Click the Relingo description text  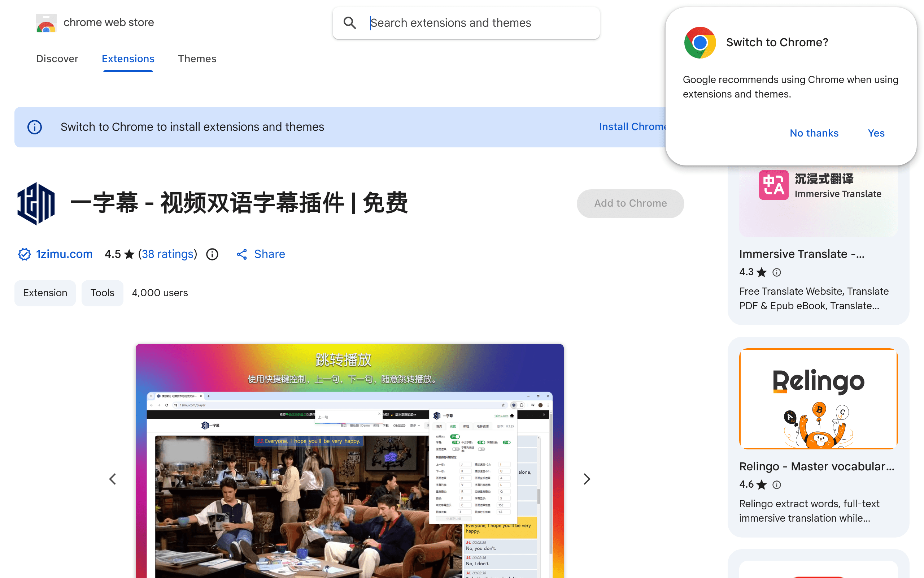809,511
